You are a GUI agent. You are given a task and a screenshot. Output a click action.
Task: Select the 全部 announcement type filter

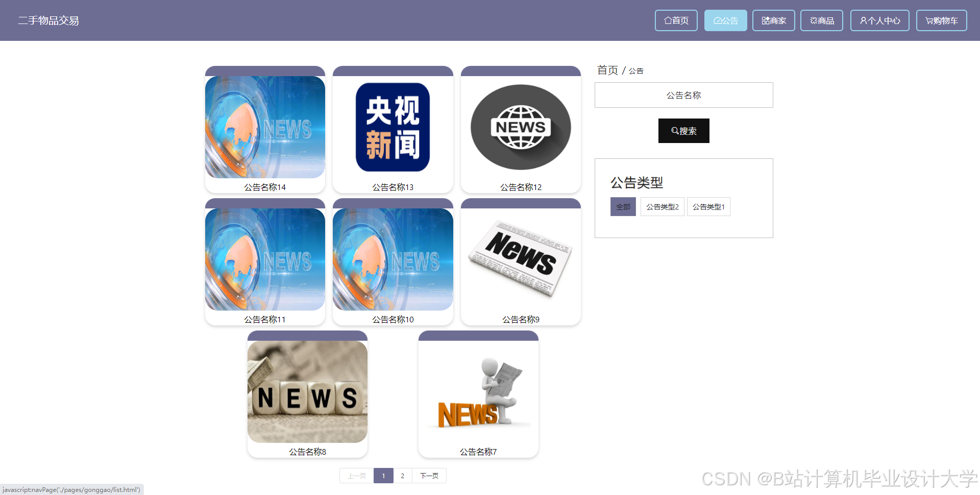coord(623,207)
